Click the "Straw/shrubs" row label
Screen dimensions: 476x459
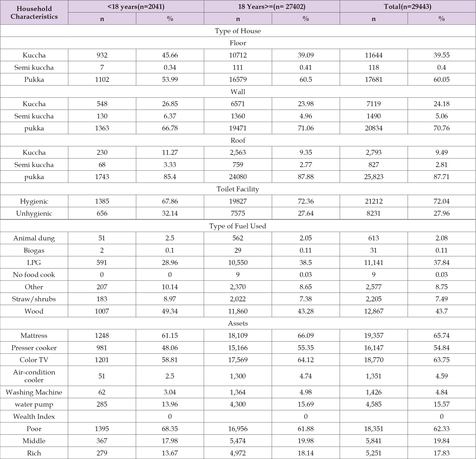tap(34, 299)
